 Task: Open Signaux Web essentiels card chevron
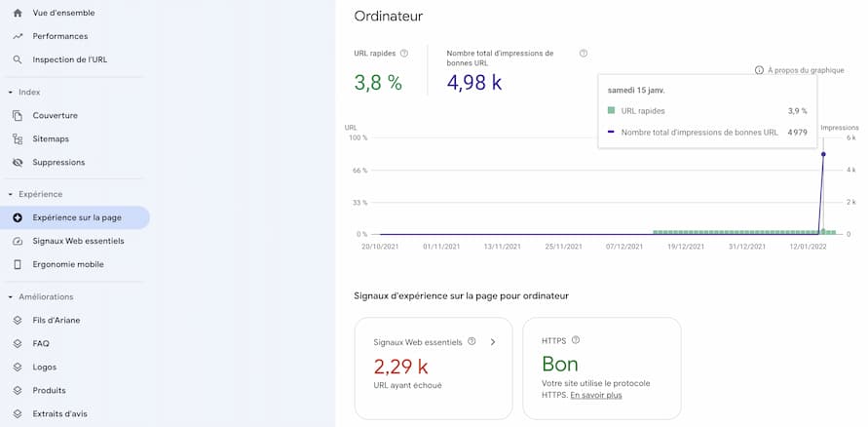(493, 342)
